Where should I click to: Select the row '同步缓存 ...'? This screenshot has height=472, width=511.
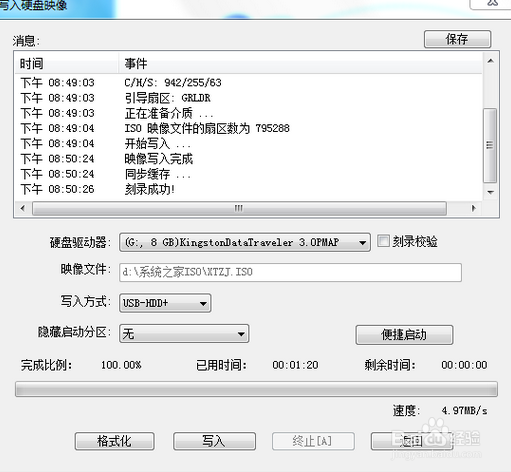pyautogui.click(x=248, y=174)
